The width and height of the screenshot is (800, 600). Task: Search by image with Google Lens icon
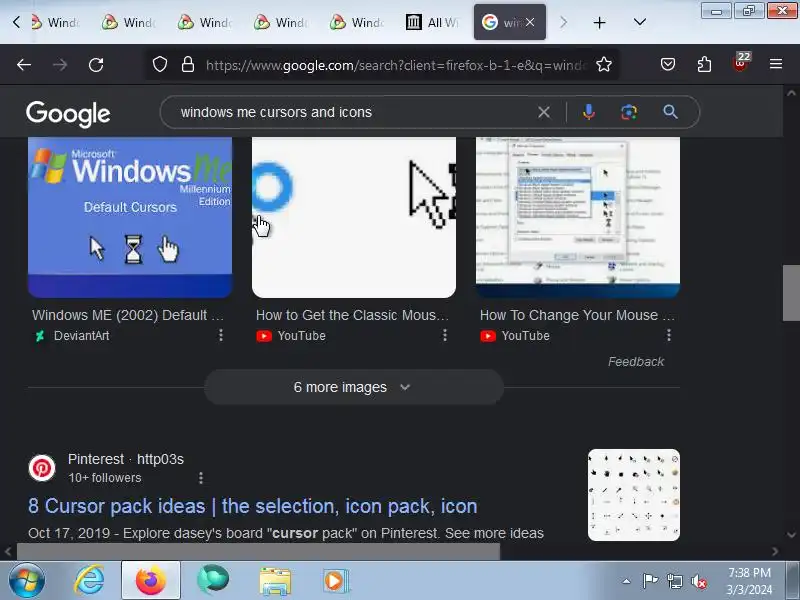point(629,112)
